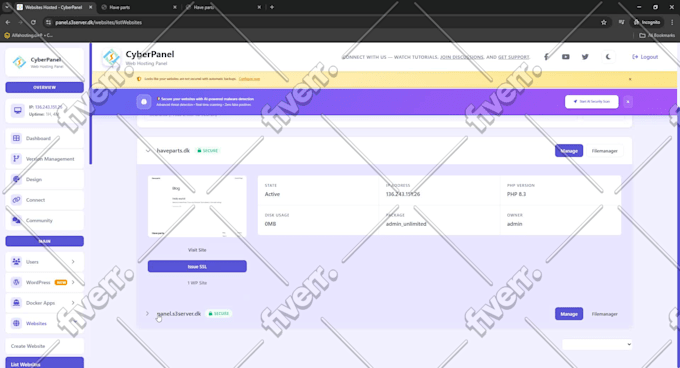Go back with browser back arrow
This screenshot has height=368, width=680.
pyautogui.click(x=8, y=22)
